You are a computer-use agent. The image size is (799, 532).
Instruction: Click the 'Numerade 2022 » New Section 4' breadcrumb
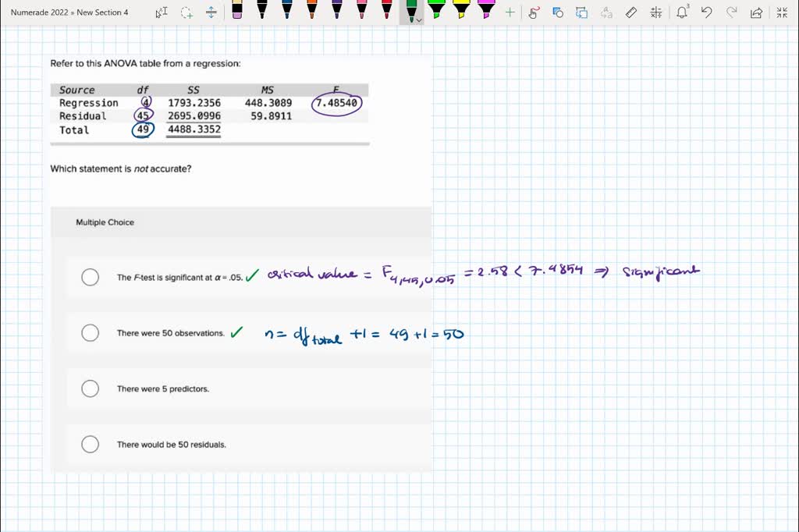pyautogui.click(x=69, y=12)
